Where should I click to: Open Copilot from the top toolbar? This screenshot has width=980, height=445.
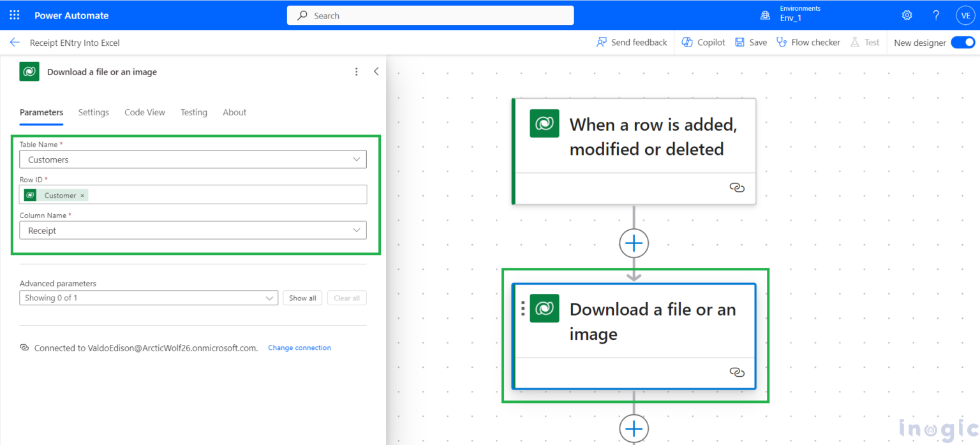click(x=702, y=42)
